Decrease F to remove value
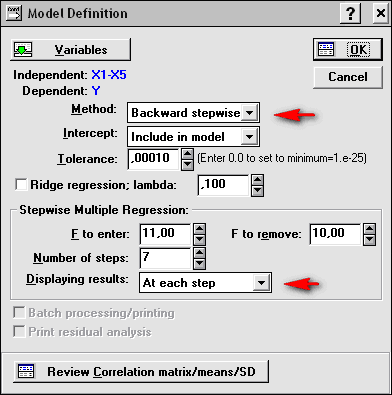The image size is (392, 395). pos(370,240)
